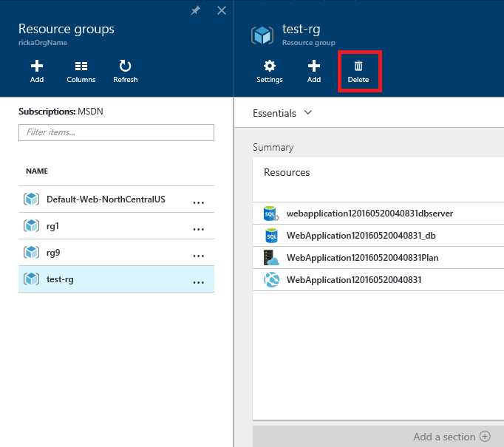This screenshot has height=447, width=504.
Task: Click the Subscriptions: MSDN label
Action: click(x=61, y=112)
